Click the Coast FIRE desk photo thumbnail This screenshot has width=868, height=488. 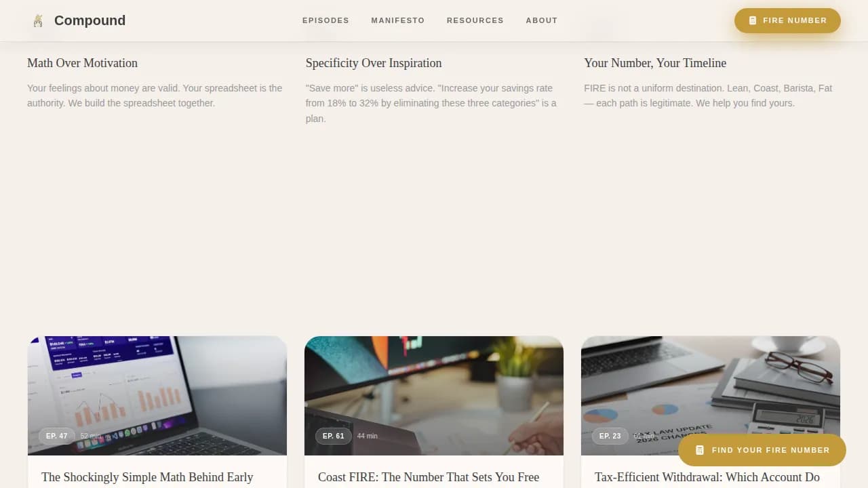(x=434, y=386)
